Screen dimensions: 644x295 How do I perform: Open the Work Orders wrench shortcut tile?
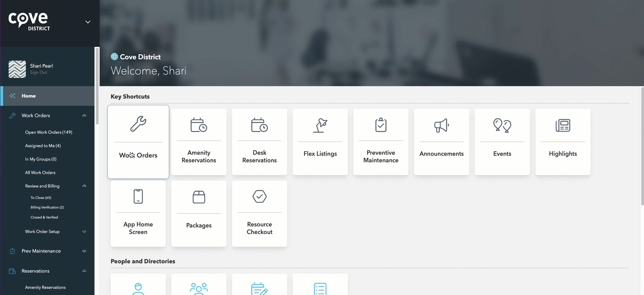click(x=138, y=142)
